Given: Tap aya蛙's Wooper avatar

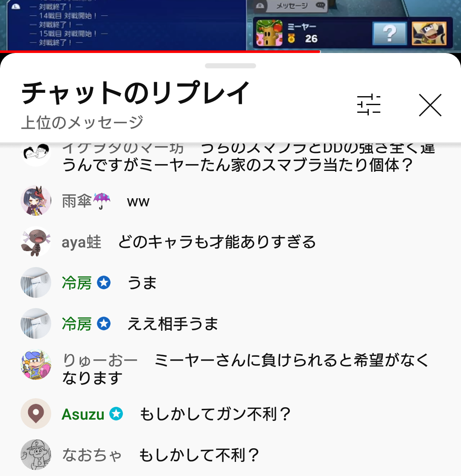Looking at the screenshot, I should pyautogui.click(x=36, y=242).
